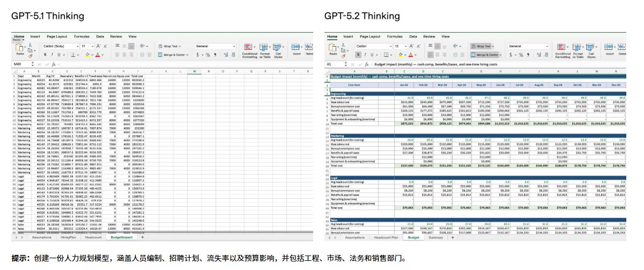The height and width of the screenshot is (270, 644).
Task: Open Cell Styles in GPT-5.2 window
Action: [x=591, y=50]
